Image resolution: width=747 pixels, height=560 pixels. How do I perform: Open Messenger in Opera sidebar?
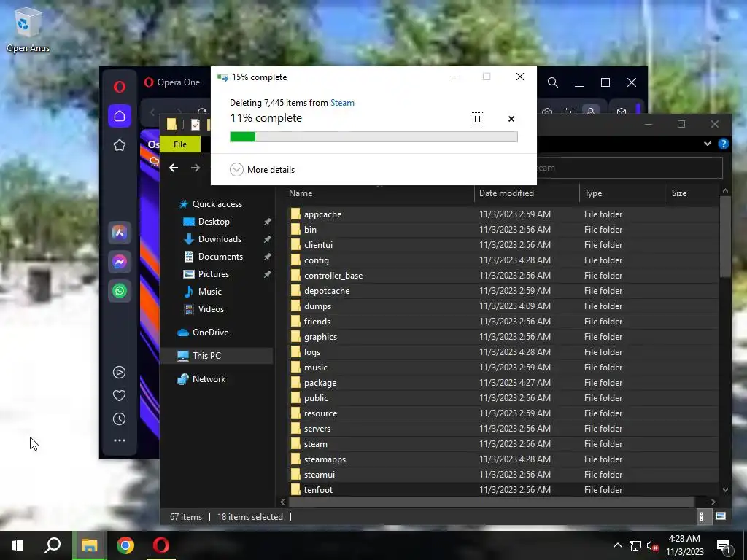120,262
